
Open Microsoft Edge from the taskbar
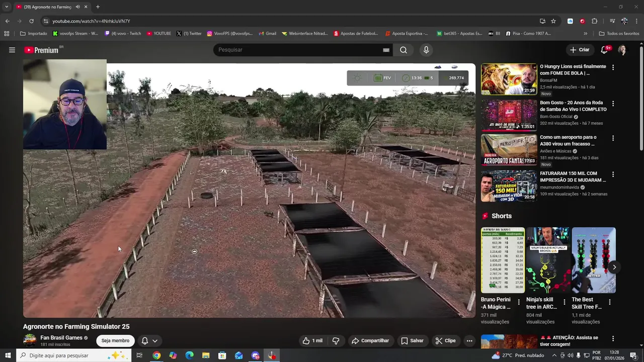tap(189, 355)
